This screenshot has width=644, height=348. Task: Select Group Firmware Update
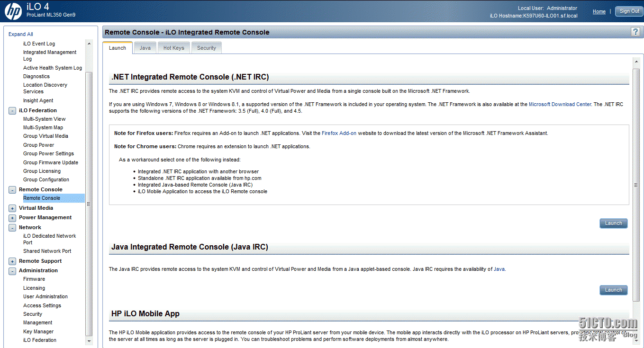coord(51,162)
